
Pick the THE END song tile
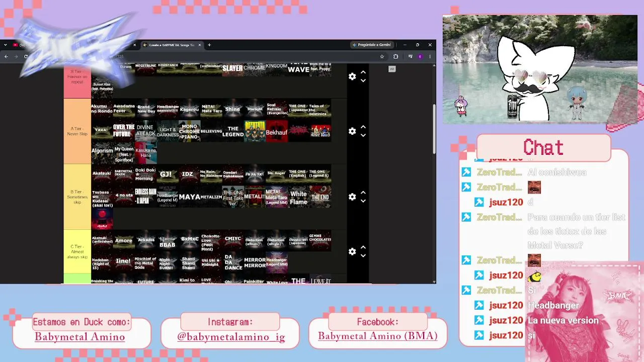(320, 197)
